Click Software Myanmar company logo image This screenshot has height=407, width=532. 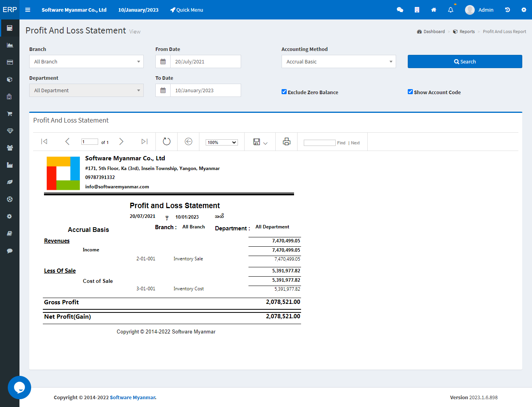pyautogui.click(x=63, y=173)
